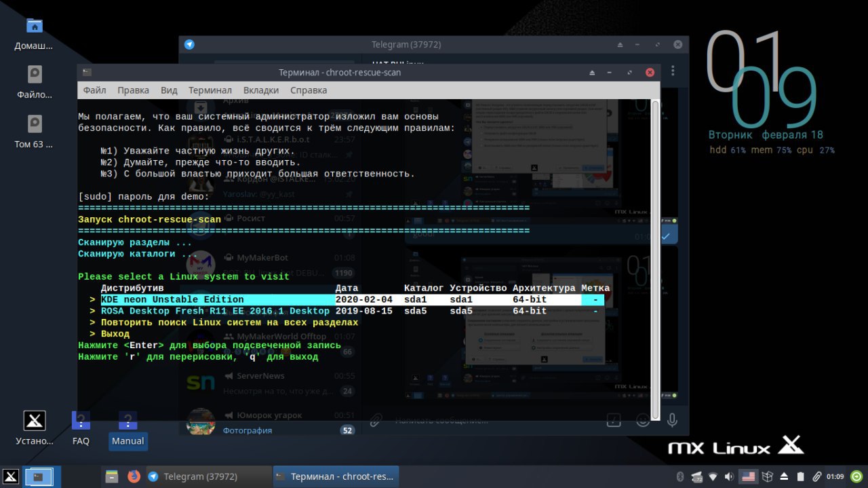Click the taskbar clock showing 01:09
Screen dimensions: 868x488
click(x=835, y=476)
